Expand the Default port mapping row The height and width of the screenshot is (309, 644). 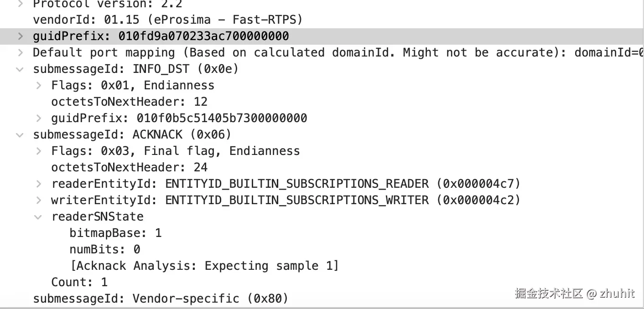pyautogui.click(x=20, y=52)
